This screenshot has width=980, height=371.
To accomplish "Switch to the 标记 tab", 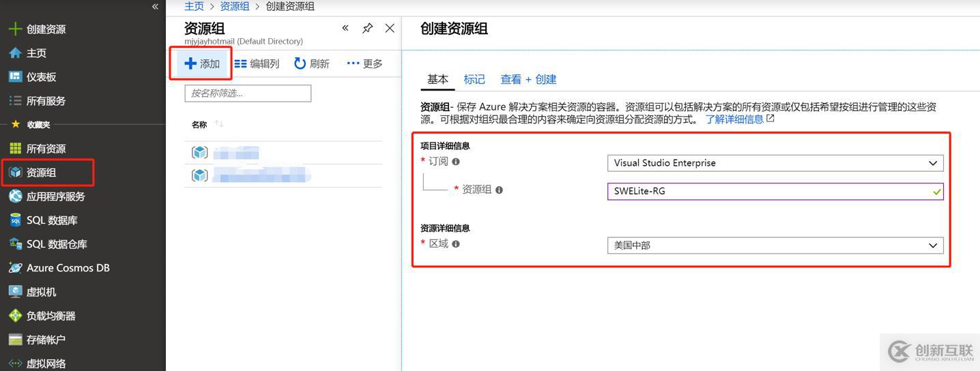I will [474, 79].
